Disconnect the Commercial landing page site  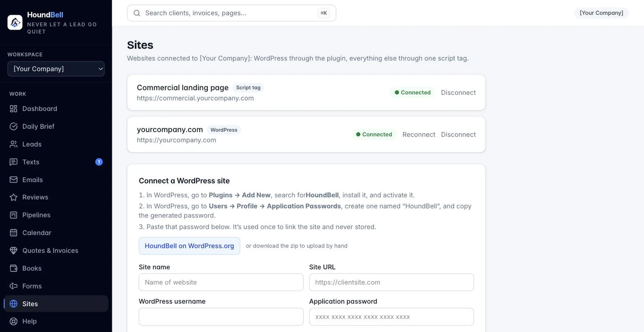tap(458, 93)
